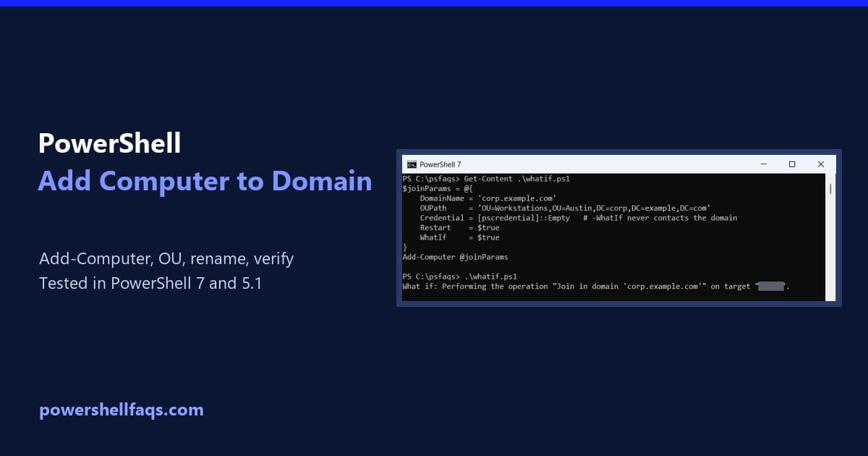Minimize the PowerShell 7 window
Screen dimensions: 868x456
click(764, 164)
